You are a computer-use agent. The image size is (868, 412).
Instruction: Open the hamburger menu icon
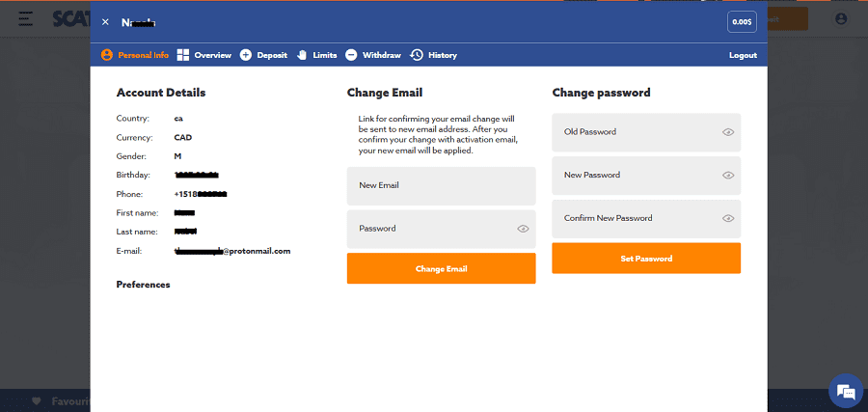click(x=25, y=18)
